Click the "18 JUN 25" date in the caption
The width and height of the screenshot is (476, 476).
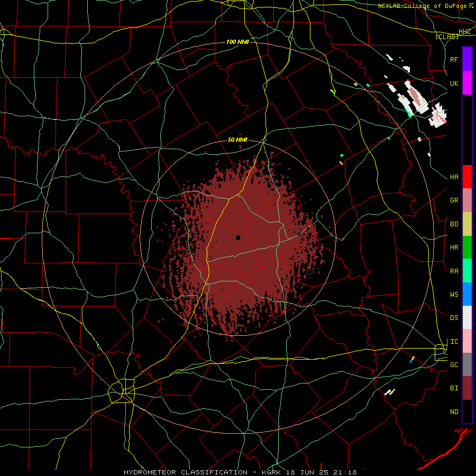[x=307, y=472]
